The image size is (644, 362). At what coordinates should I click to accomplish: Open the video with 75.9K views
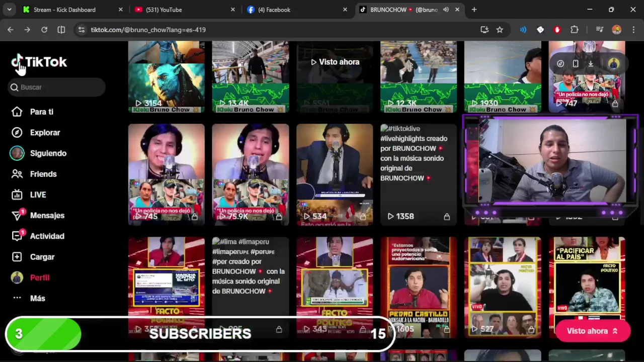[x=251, y=174]
